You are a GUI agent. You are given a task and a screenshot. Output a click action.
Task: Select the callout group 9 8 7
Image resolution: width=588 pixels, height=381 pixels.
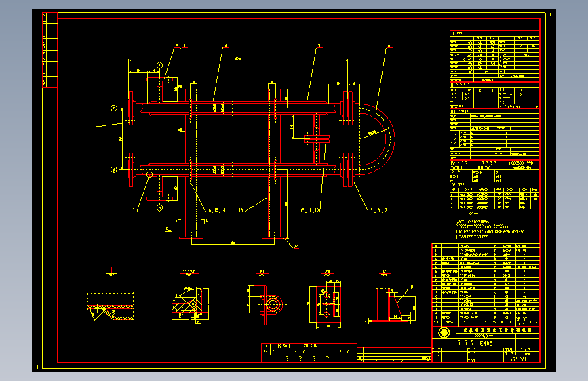[378, 210]
